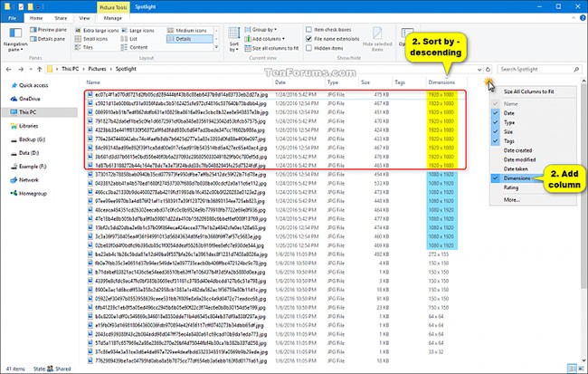This screenshot has height=374, width=588.
Task: Refresh the Spotlight folder view
Action: pos(487,68)
